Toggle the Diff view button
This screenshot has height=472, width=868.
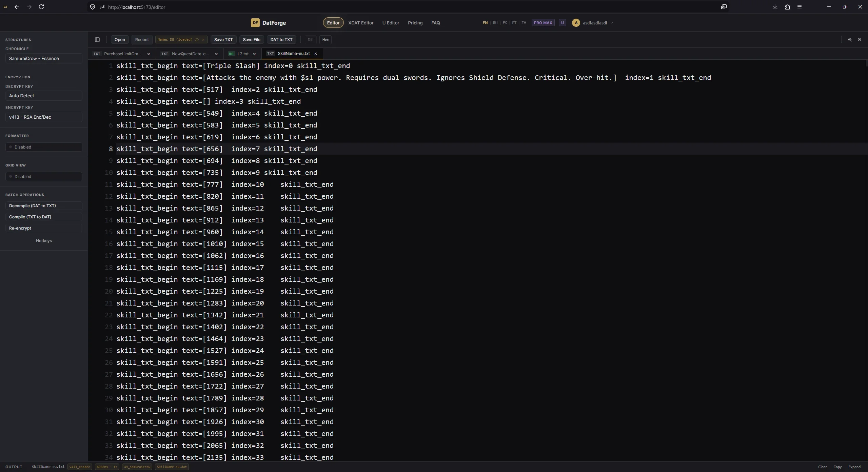pos(311,40)
